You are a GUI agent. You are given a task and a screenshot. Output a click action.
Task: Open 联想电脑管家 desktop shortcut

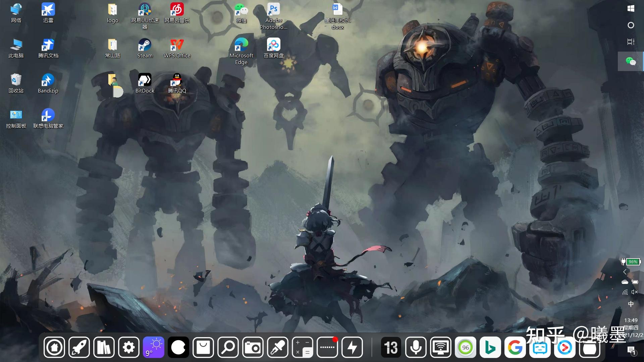coord(48,119)
